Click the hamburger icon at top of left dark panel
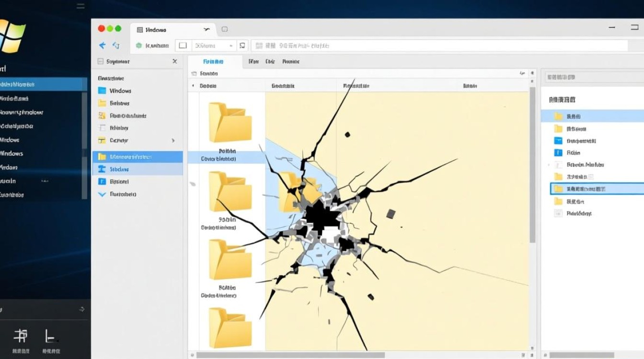This screenshot has width=644, height=359. (80, 6)
